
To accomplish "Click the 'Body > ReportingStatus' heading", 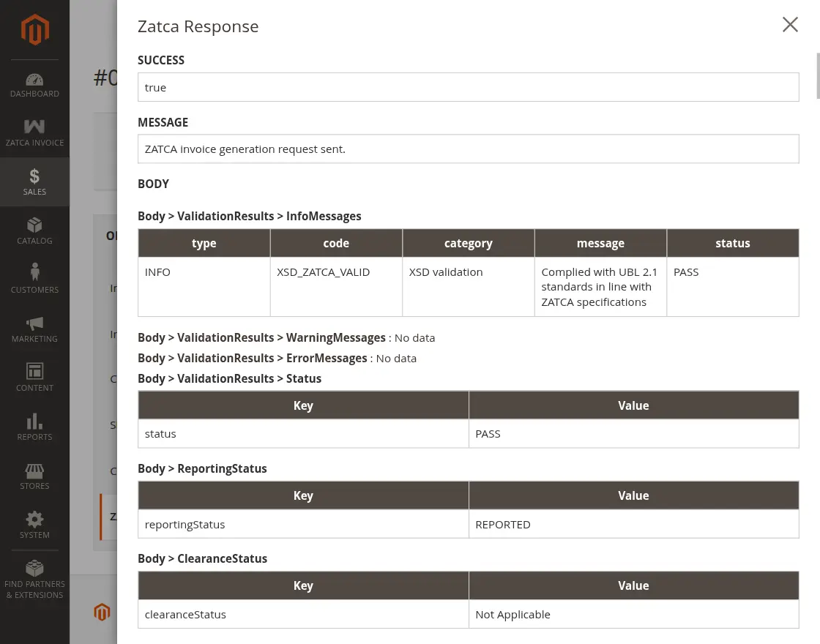I will pos(202,468).
